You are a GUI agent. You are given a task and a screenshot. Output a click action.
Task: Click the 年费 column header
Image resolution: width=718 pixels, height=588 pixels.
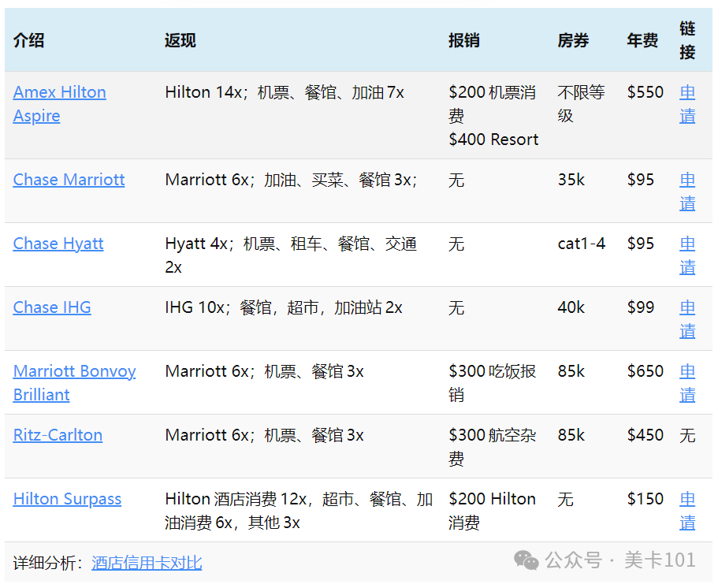[642, 40]
